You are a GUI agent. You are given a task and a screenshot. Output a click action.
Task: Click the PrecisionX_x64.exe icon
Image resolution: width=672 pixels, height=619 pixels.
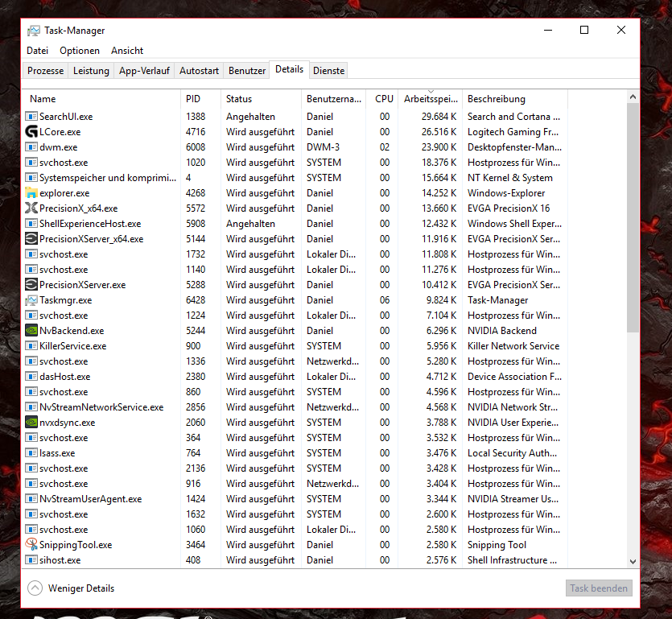coord(31,208)
